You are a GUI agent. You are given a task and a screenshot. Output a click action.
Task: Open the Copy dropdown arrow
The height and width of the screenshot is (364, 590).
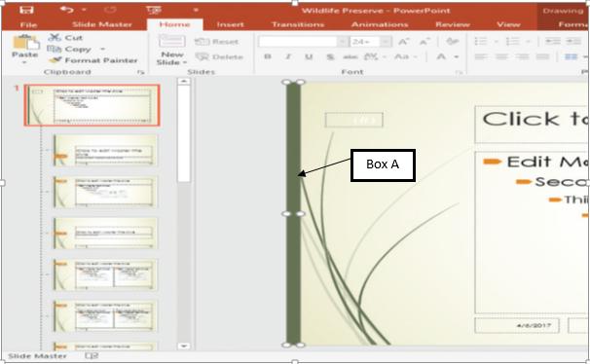click(x=102, y=49)
